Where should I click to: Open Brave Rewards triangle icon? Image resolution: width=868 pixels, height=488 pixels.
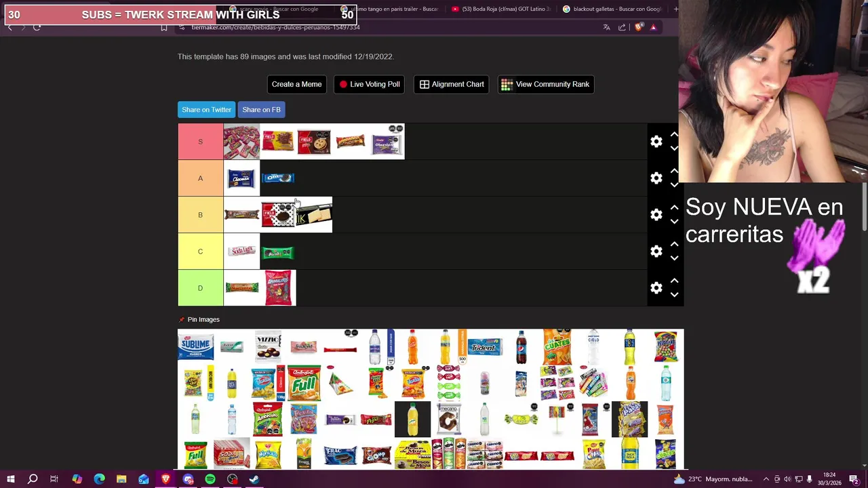[x=653, y=27]
